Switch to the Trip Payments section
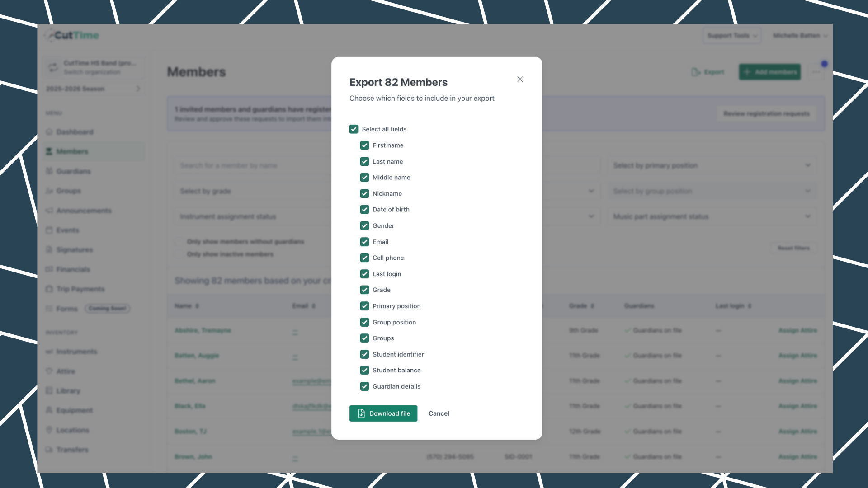Viewport: 868px width, 488px height. click(80, 289)
